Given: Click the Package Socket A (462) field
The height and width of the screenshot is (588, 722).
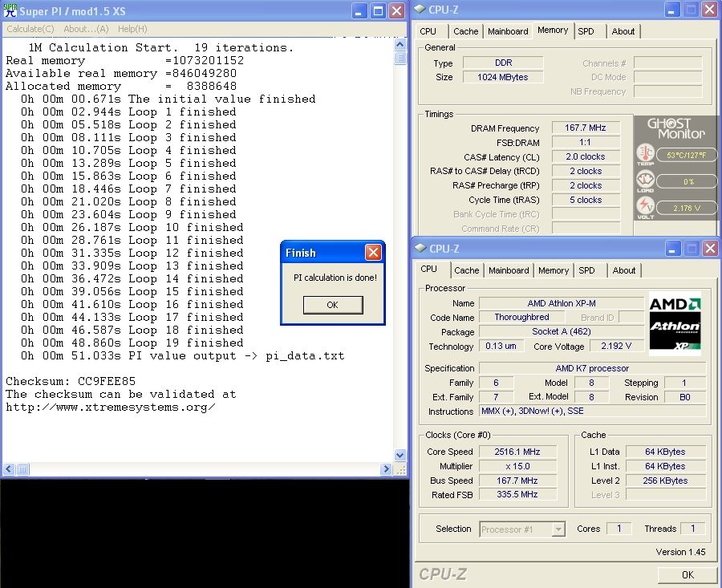Looking at the screenshot, I should point(562,331).
